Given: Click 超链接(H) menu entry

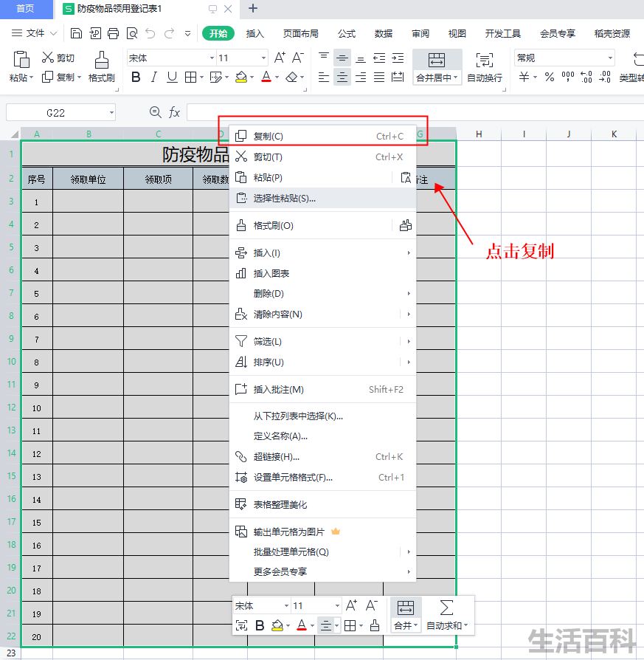Looking at the screenshot, I should click(x=322, y=457).
